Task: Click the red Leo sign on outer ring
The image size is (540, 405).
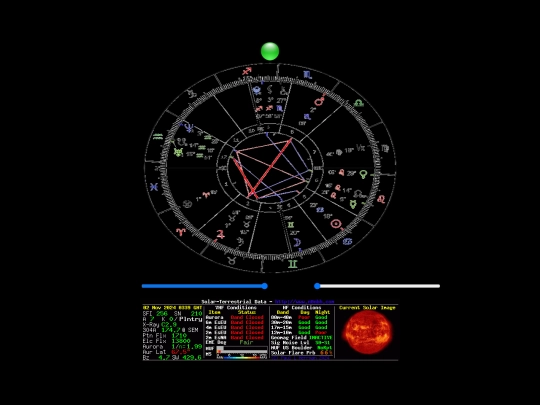Action: 381,199
